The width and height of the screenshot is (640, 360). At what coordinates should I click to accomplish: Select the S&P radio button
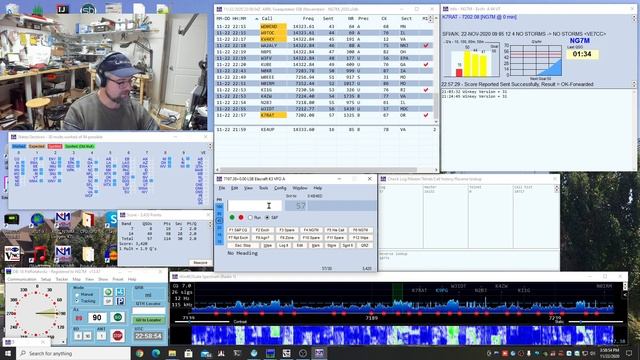pyautogui.click(x=267, y=218)
